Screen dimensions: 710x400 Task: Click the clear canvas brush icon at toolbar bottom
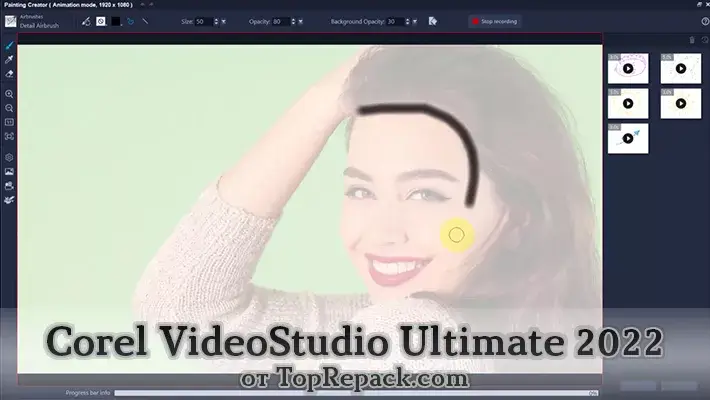(9, 199)
